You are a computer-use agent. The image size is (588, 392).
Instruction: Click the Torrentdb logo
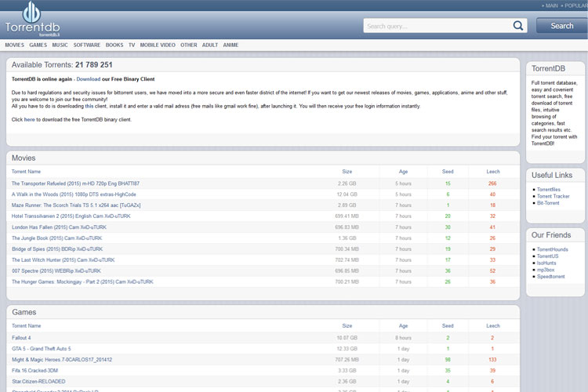[x=32, y=19]
